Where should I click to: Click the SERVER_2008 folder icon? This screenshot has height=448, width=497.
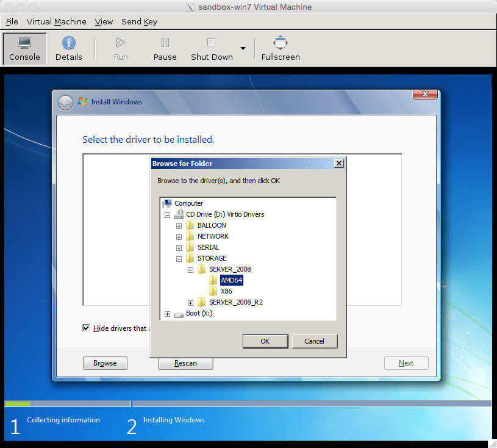pos(202,269)
